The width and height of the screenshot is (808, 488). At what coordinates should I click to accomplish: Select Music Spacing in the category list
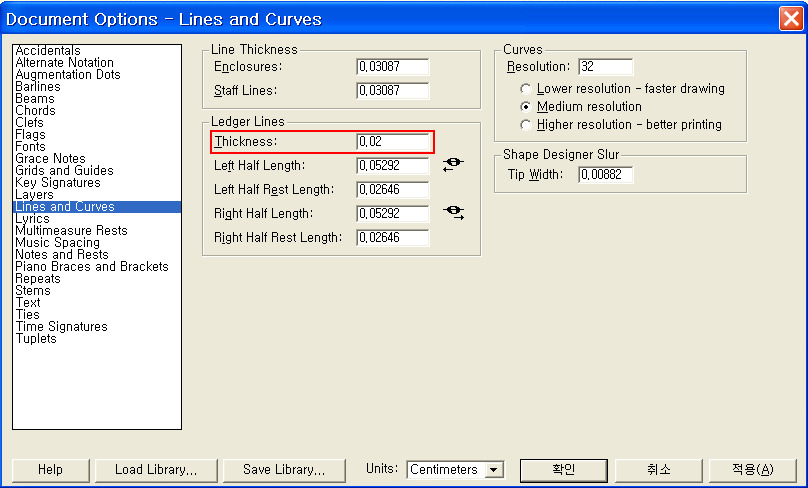point(57,243)
